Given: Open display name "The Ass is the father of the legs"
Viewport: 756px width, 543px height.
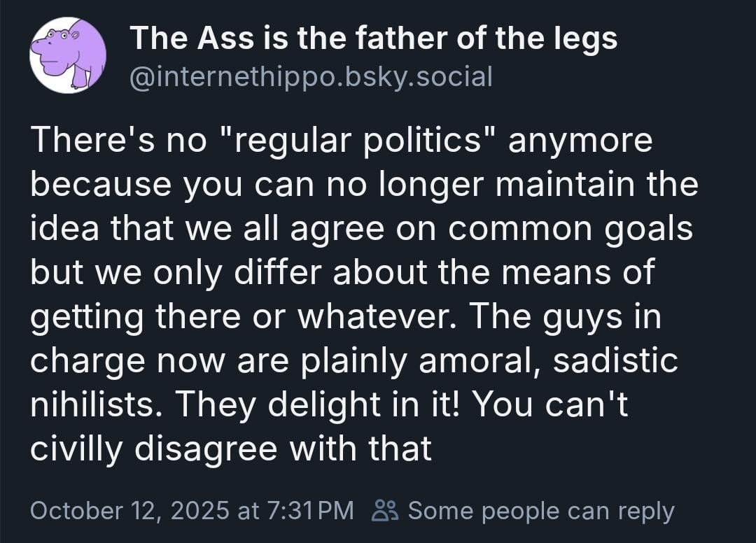Looking at the screenshot, I should (x=374, y=38).
